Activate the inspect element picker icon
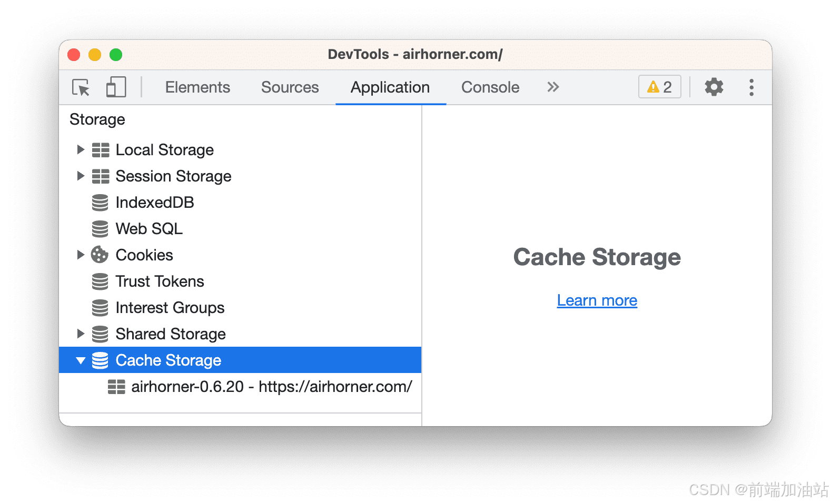The width and height of the screenshot is (831, 504). pos(81,87)
